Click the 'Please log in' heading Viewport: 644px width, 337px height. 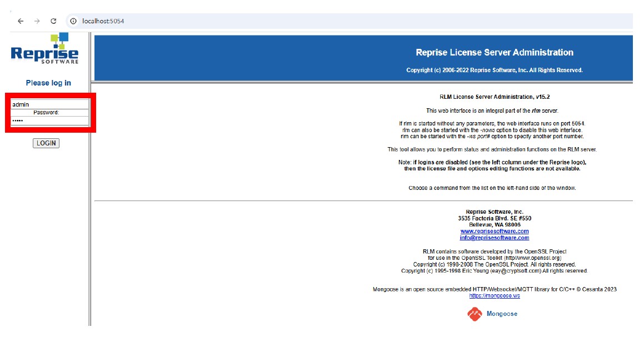[48, 83]
